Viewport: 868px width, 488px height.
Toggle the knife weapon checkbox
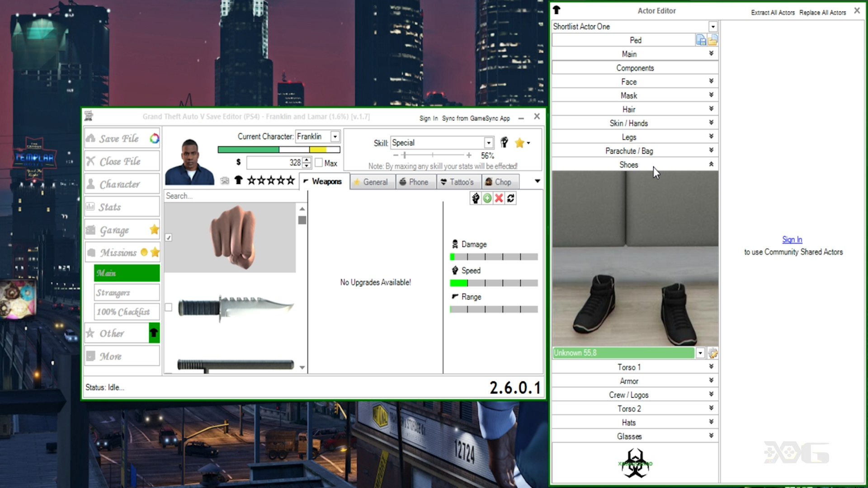(x=169, y=307)
